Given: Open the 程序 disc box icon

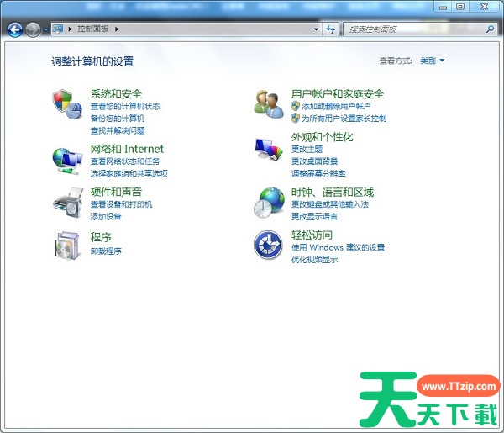Looking at the screenshot, I should (67, 246).
